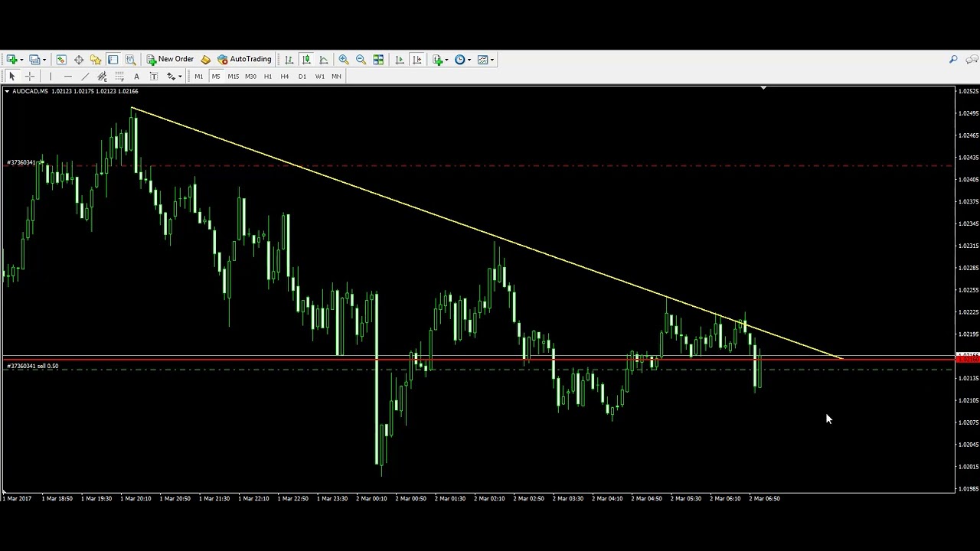Click the 1 Mar 20:10 time label
980x551 pixels.
tap(135, 498)
